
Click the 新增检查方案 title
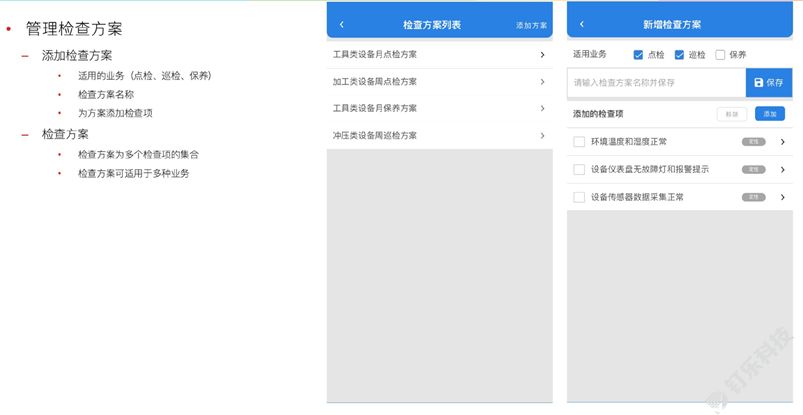click(x=672, y=25)
